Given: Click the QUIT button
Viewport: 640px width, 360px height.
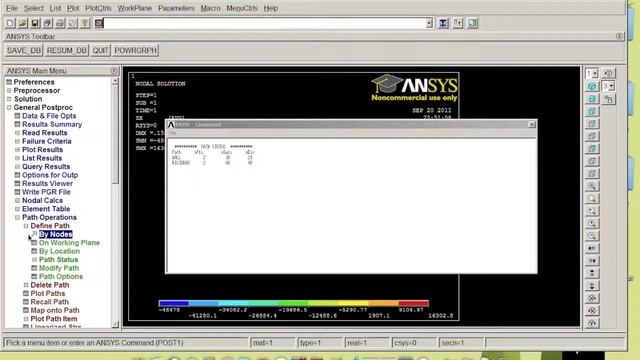Looking at the screenshot, I should pyautogui.click(x=100, y=51).
